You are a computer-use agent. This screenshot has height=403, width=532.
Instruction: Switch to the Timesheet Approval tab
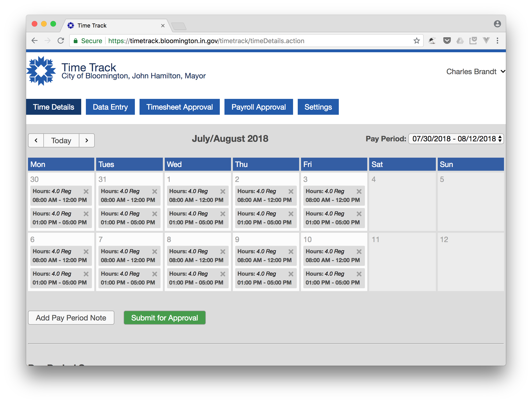pos(179,107)
